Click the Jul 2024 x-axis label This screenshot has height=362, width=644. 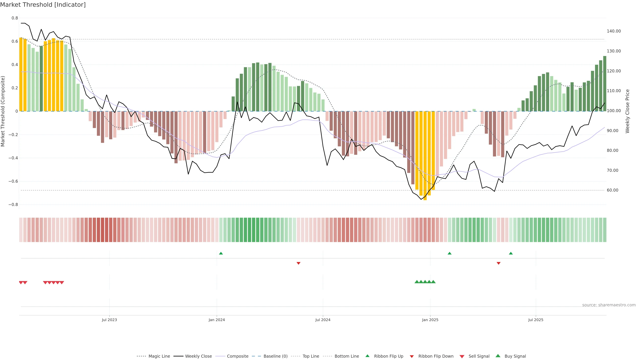coord(323,320)
